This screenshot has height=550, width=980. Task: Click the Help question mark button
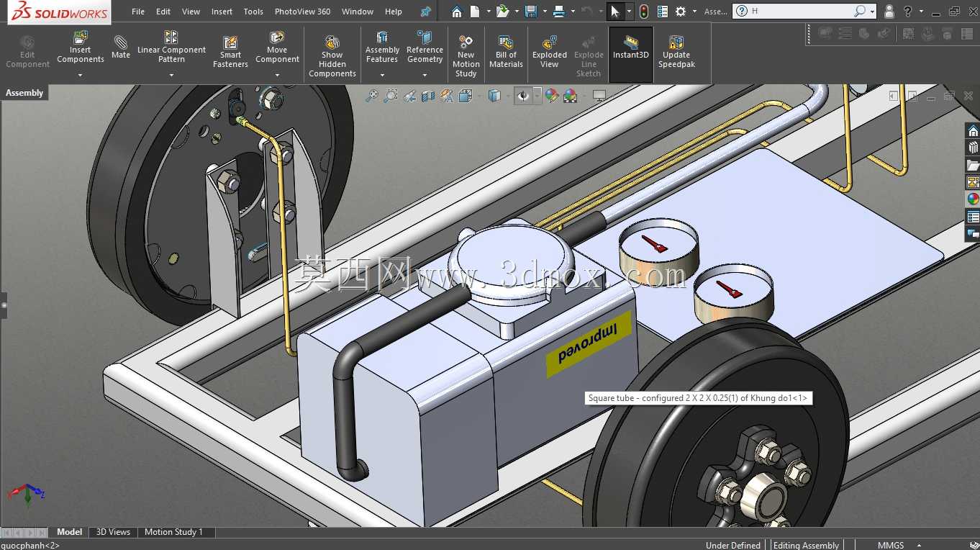point(909,12)
